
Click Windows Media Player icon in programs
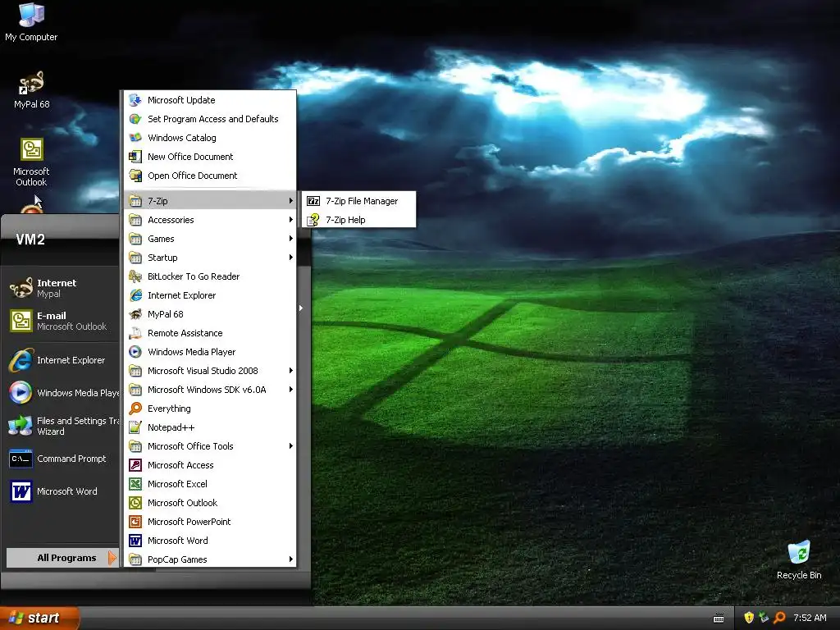click(135, 352)
